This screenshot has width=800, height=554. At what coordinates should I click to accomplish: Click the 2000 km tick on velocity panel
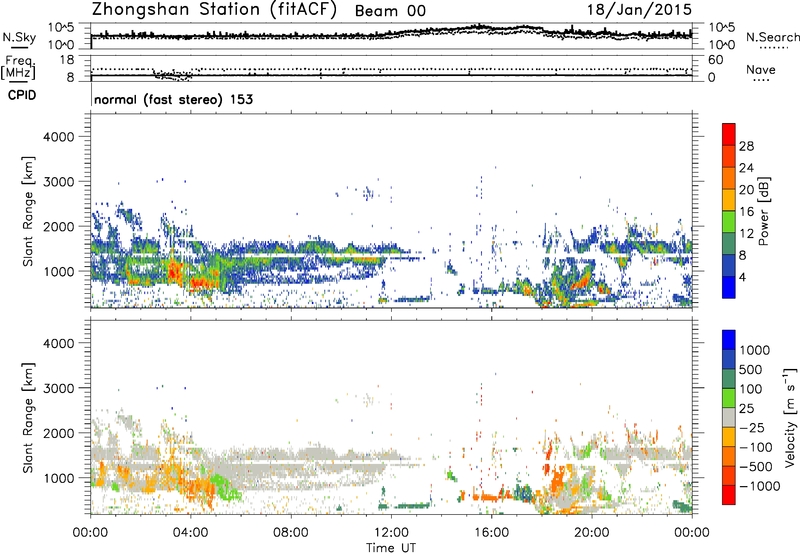point(59,433)
